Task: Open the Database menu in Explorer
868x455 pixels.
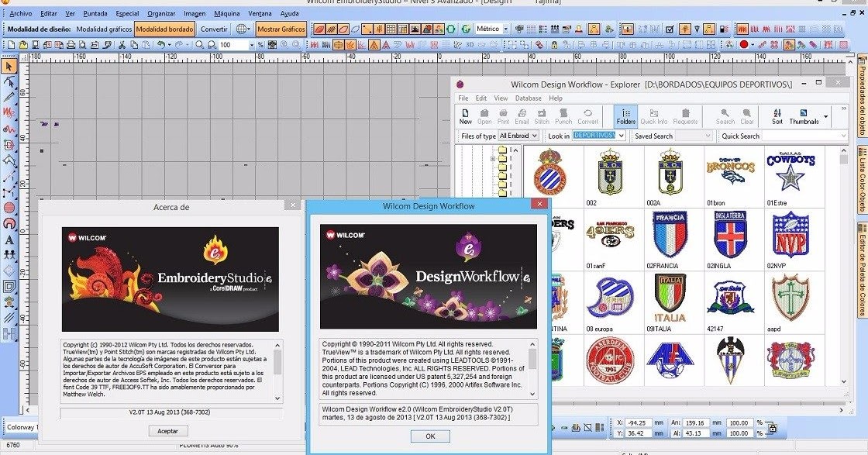Action: (527, 98)
